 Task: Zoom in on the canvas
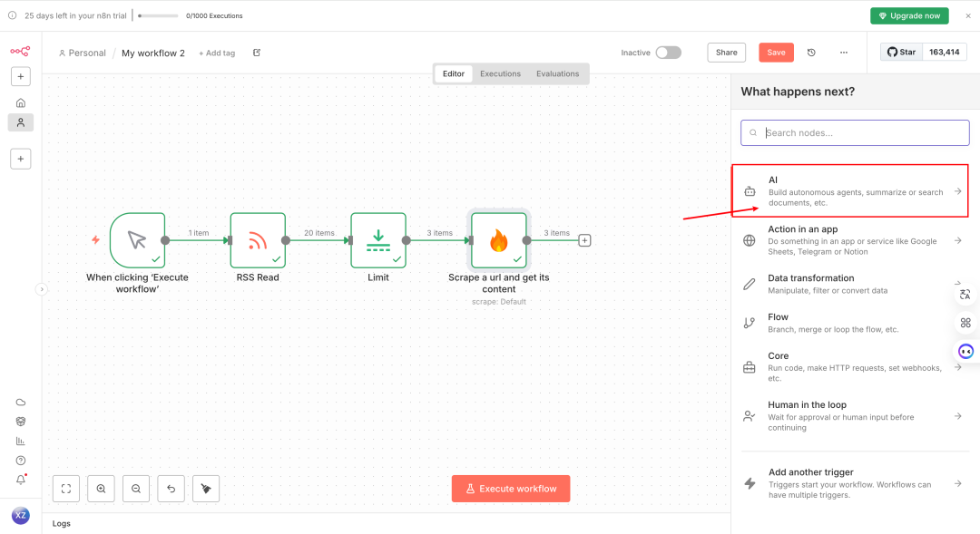point(102,489)
